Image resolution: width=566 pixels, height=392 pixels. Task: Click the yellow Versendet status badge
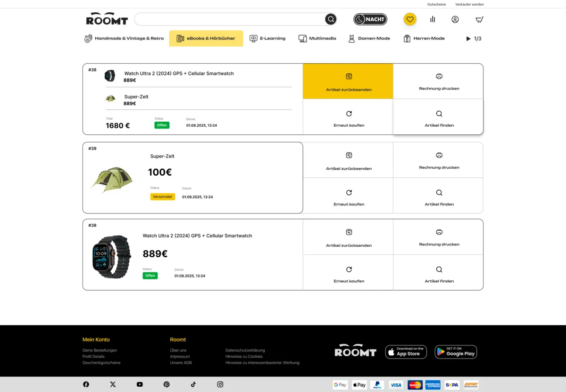(163, 197)
